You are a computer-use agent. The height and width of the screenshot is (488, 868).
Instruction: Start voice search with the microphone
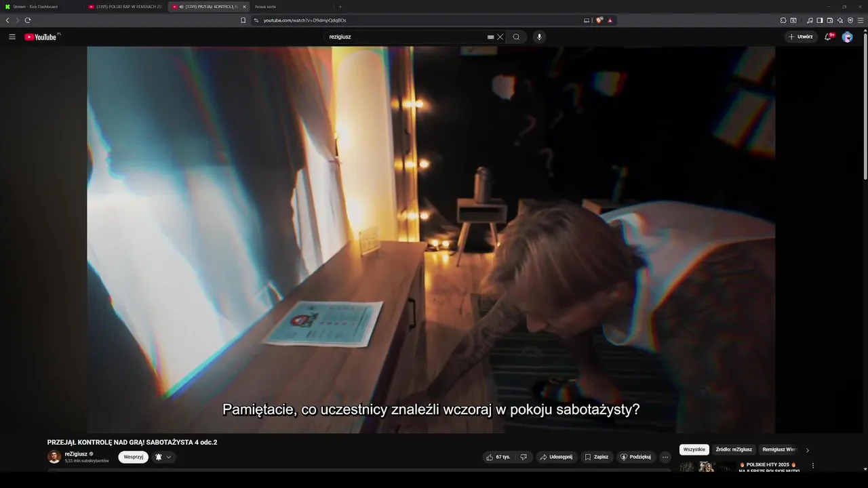coord(539,37)
